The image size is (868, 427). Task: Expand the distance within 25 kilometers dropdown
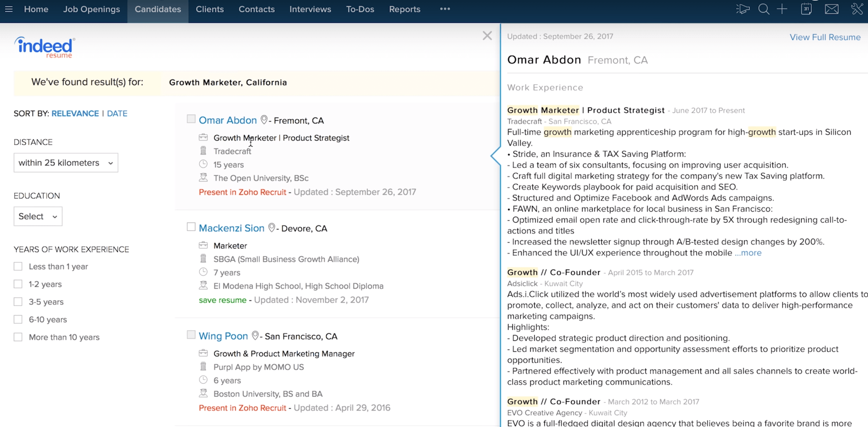click(66, 163)
